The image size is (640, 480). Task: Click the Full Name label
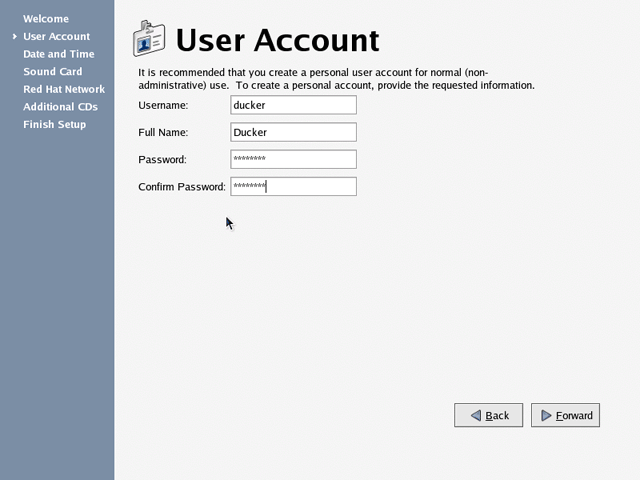pyautogui.click(x=163, y=132)
